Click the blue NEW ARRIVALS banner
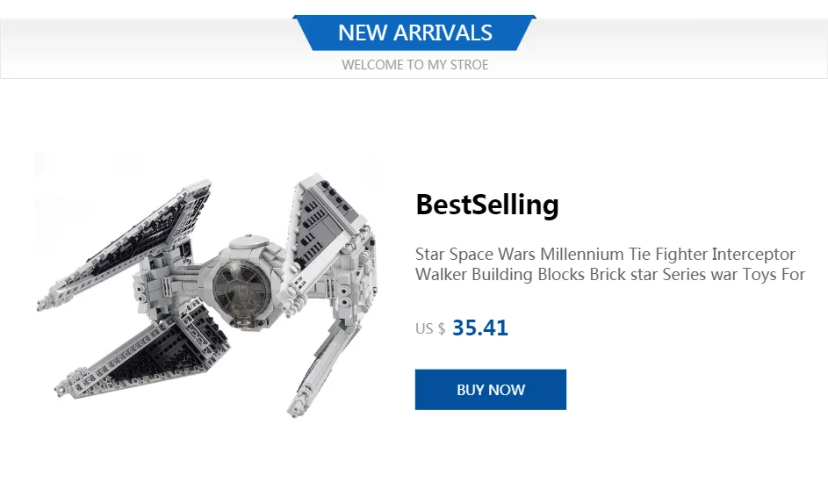Image resolution: width=828 pixels, height=504 pixels. pyautogui.click(x=414, y=33)
